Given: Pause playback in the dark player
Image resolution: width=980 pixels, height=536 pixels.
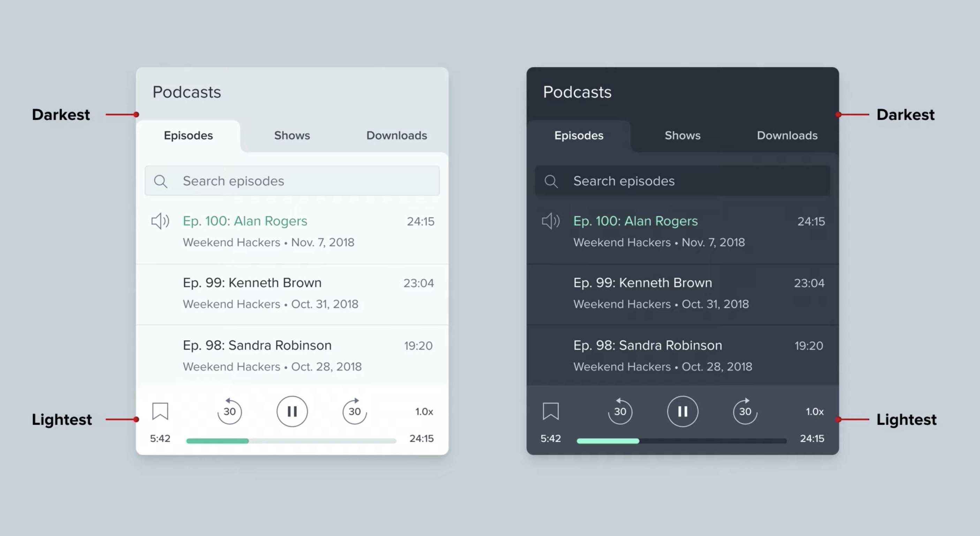Looking at the screenshot, I should (x=683, y=411).
